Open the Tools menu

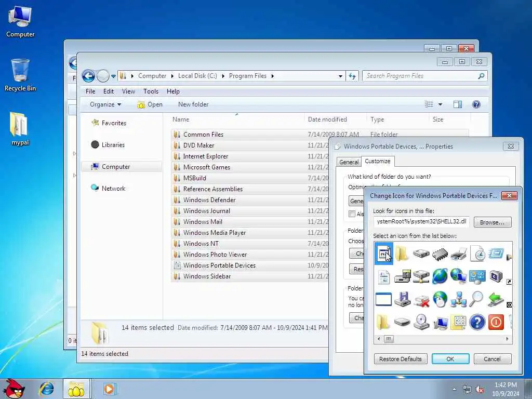pyautogui.click(x=151, y=91)
